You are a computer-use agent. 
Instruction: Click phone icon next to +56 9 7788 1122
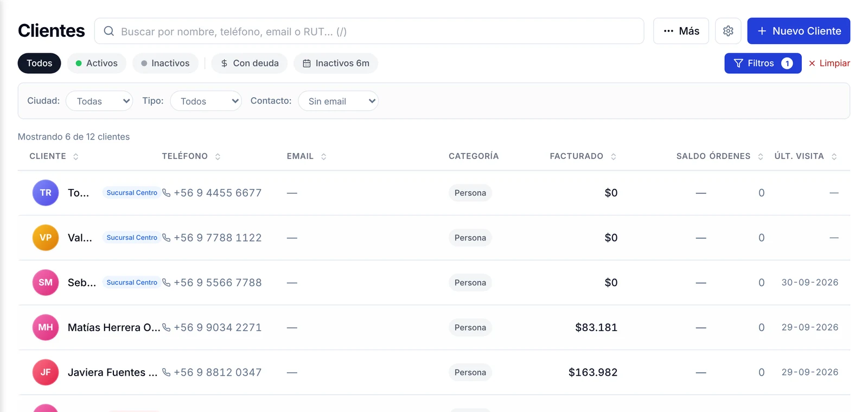(167, 238)
